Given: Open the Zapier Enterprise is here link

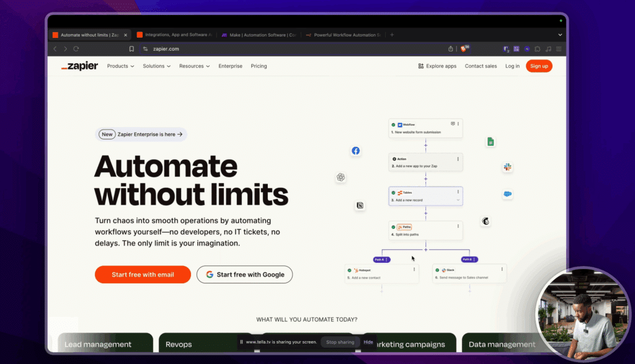Looking at the screenshot, I should 142,134.
